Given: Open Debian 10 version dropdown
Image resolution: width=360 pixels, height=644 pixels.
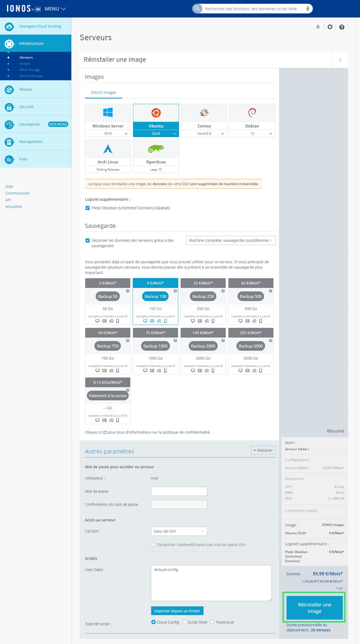Looking at the screenshot, I should point(252,134).
